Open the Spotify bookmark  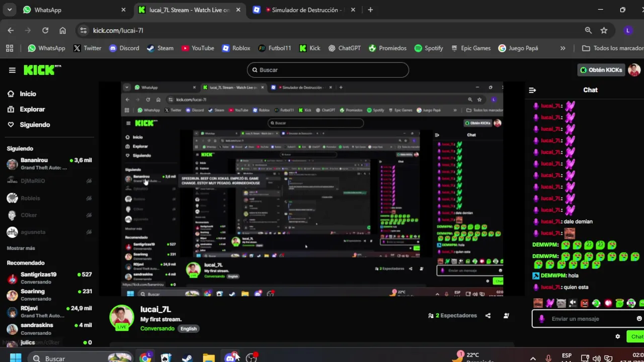(429, 48)
